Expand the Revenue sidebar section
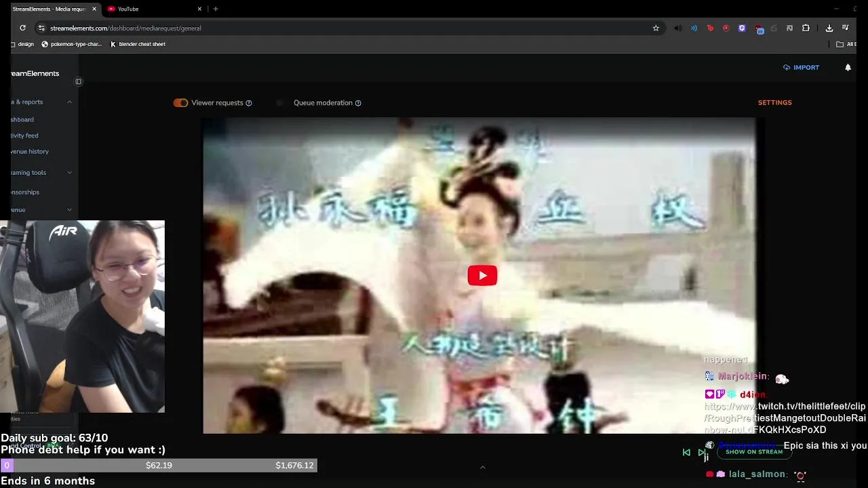This screenshot has width=868, height=488. coord(69,209)
